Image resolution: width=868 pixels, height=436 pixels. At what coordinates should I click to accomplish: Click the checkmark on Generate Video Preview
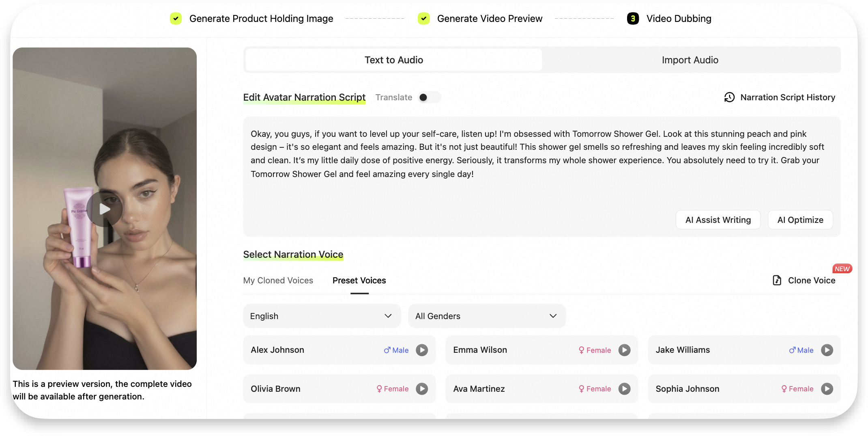423,18
